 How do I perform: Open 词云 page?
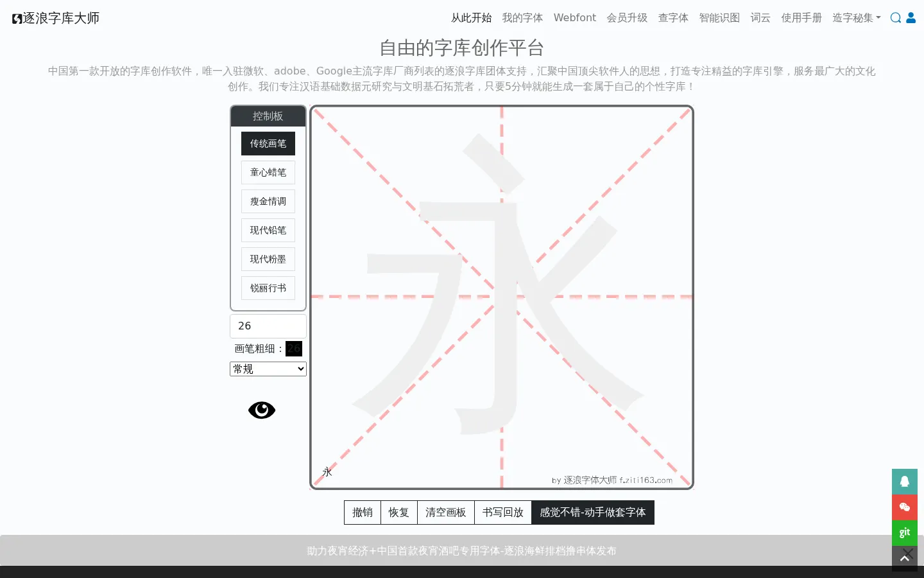coord(760,18)
